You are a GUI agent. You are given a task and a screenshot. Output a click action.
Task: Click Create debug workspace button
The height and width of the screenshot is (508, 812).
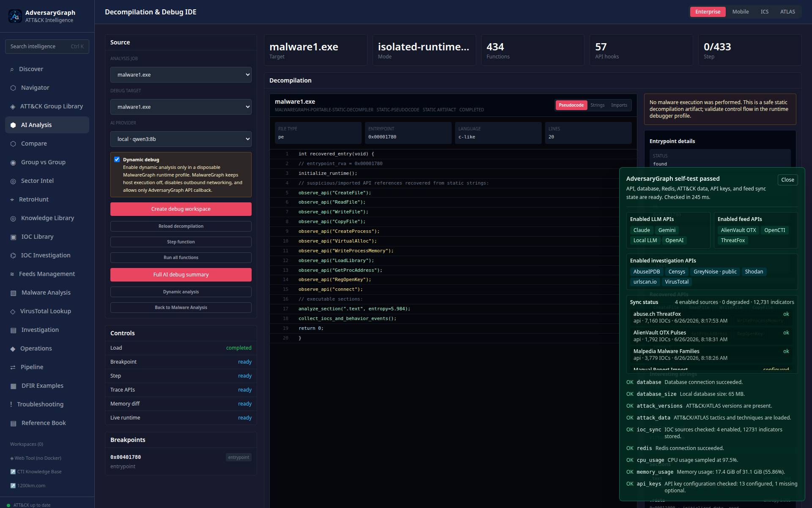(x=181, y=209)
